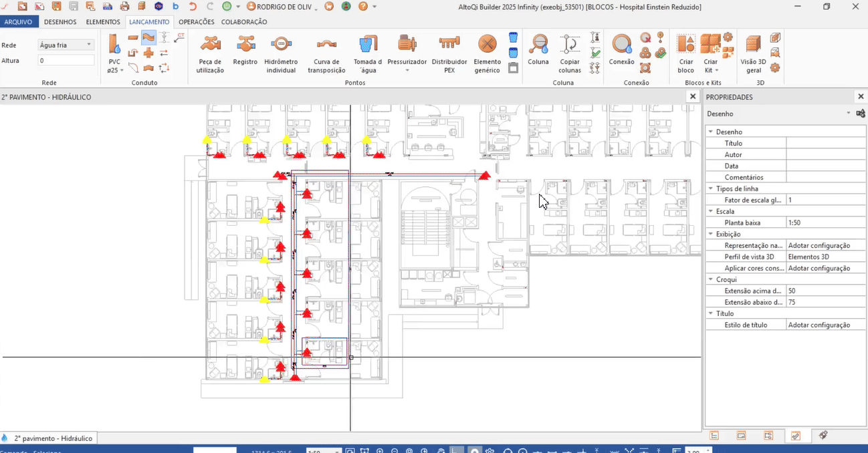Click the Altura input field
This screenshot has height=453, width=868.
[66, 61]
